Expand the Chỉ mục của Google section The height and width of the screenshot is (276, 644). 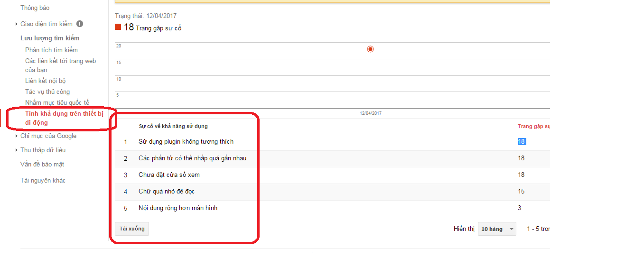[17, 136]
